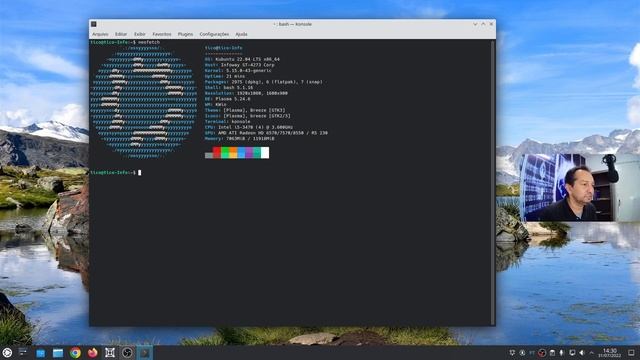
Task: Open the Exibir menu in Konsole
Action: click(x=140, y=34)
